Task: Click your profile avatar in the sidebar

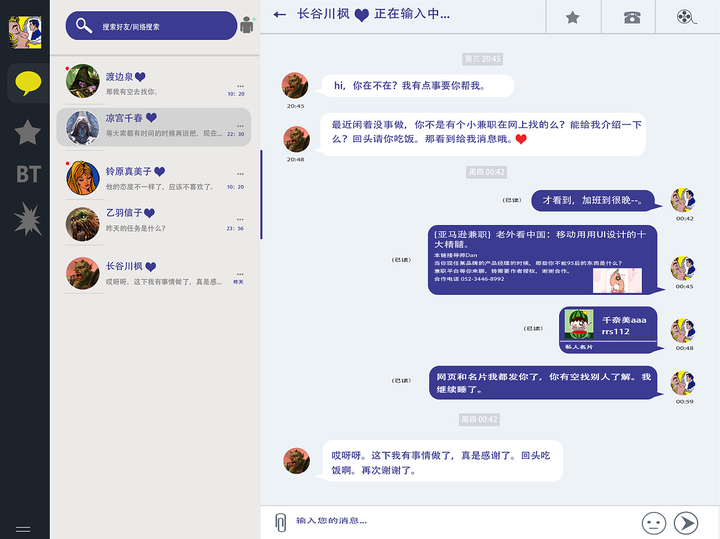Action: click(x=25, y=32)
